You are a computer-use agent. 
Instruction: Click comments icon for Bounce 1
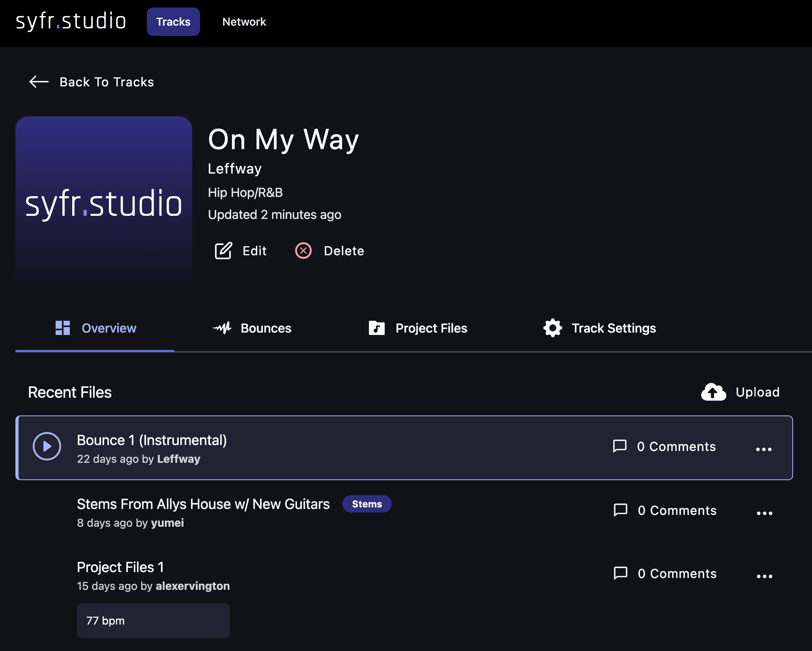click(619, 446)
